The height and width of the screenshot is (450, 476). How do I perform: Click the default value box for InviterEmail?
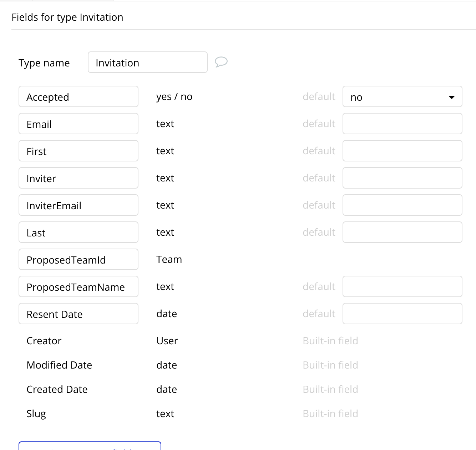pyautogui.click(x=402, y=205)
